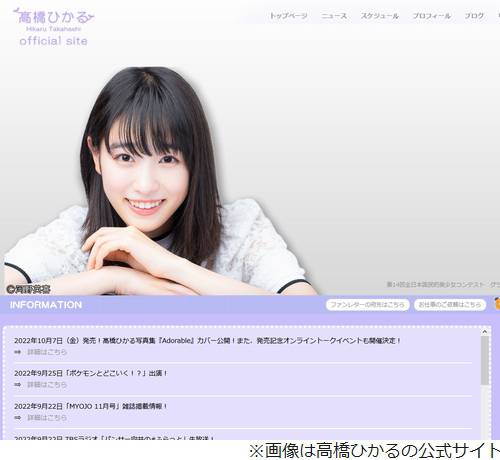Screen dimensions: 500x460
Task: Go to the ニュース page
Action: (334, 16)
